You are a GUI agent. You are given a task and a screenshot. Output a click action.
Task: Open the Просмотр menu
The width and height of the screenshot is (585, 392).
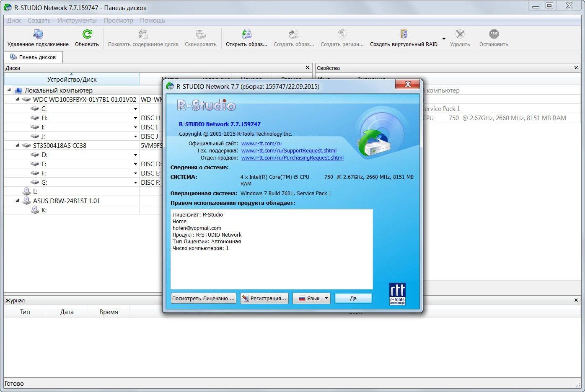[118, 20]
